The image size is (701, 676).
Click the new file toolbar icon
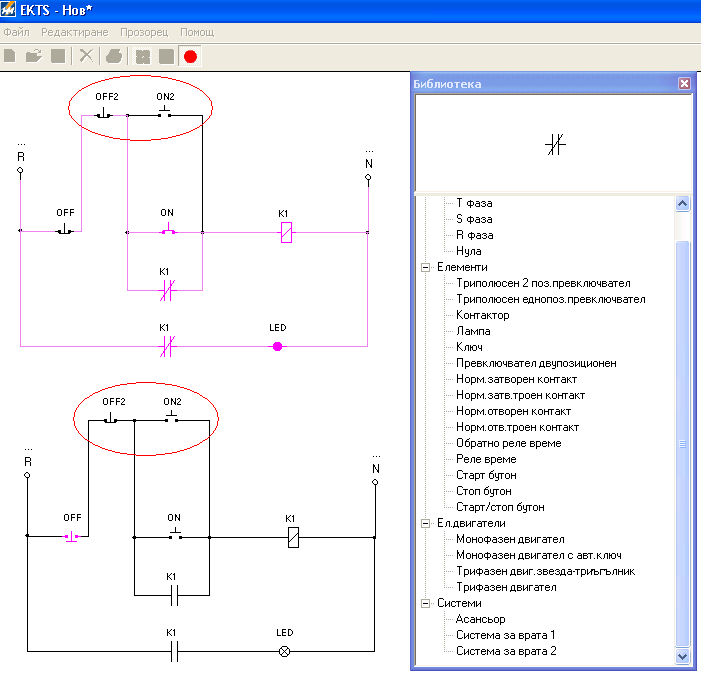coord(10,56)
